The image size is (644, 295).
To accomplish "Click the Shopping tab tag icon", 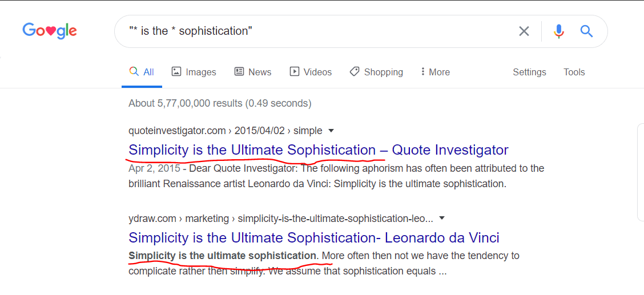I will click(355, 72).
